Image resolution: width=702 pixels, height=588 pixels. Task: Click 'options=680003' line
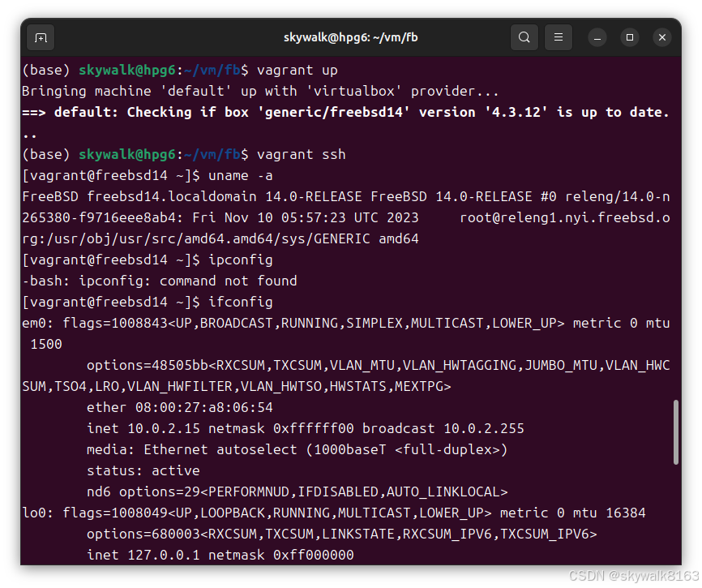[341, 534]
